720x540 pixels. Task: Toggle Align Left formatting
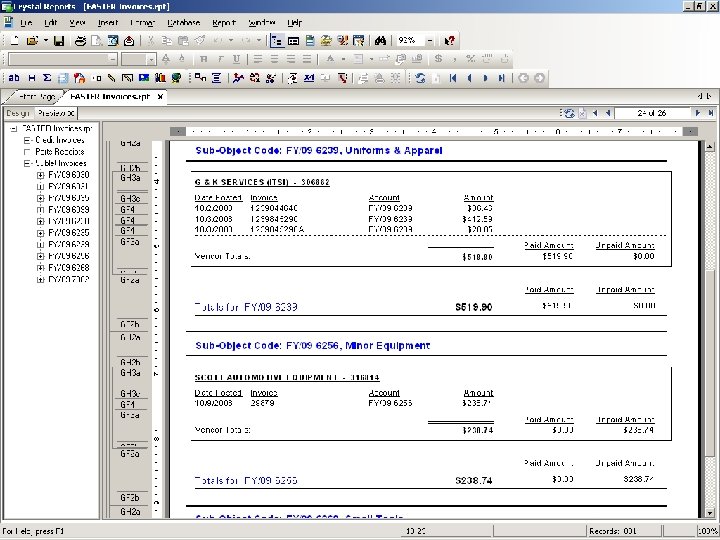258,59
